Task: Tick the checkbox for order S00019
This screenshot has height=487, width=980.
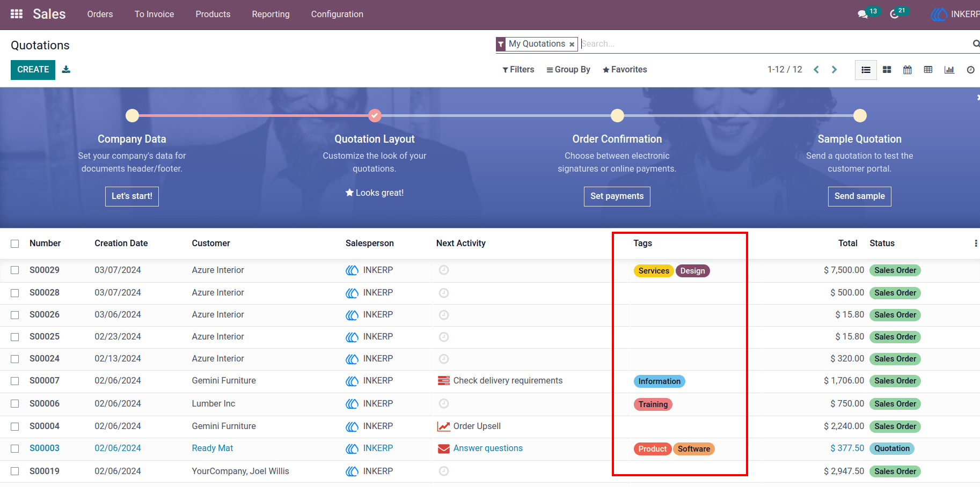Action: point(15,471)
